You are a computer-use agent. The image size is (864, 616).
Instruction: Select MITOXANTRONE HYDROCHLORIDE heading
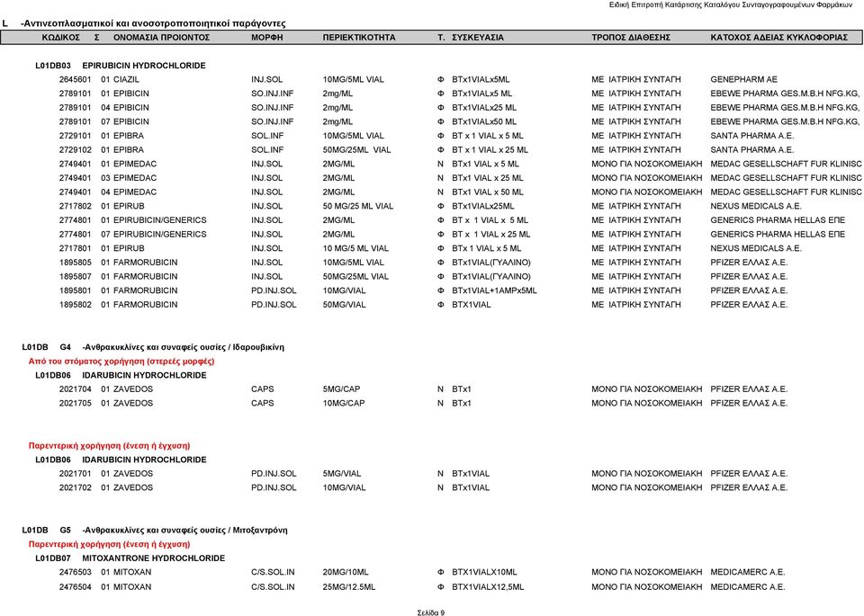click(x=153, y=558)
